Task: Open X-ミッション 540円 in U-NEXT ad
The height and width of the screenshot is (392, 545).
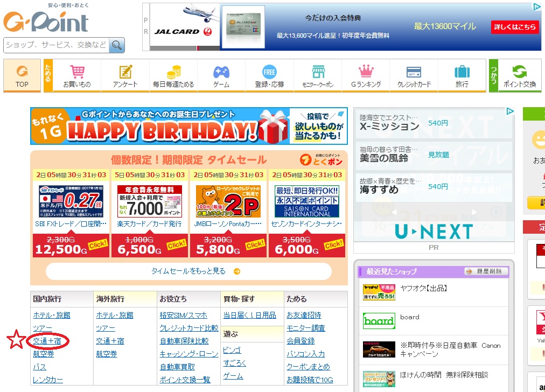Action: pos(434,123)
